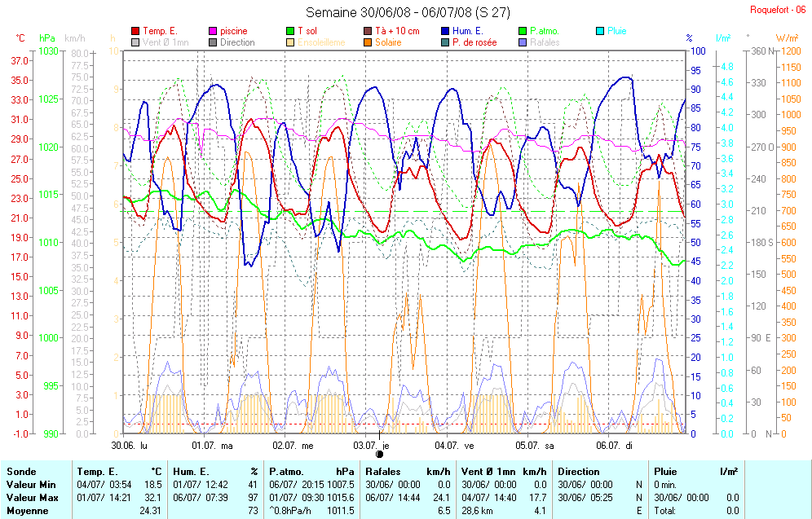The width and height of the screenshot is (812, 519).
Task: Select the "05.07. sa" date label
Action: point(535,446)
